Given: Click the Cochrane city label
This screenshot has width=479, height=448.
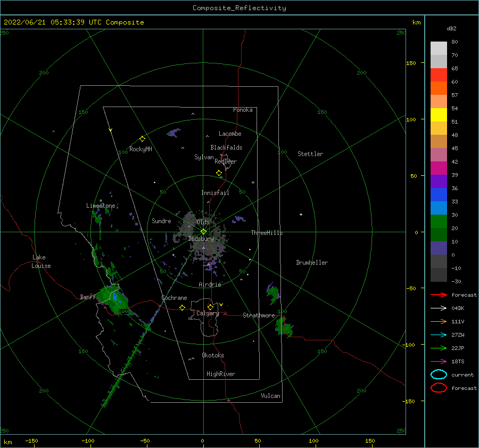Looking at the screenshot, I should pos(174,298).
